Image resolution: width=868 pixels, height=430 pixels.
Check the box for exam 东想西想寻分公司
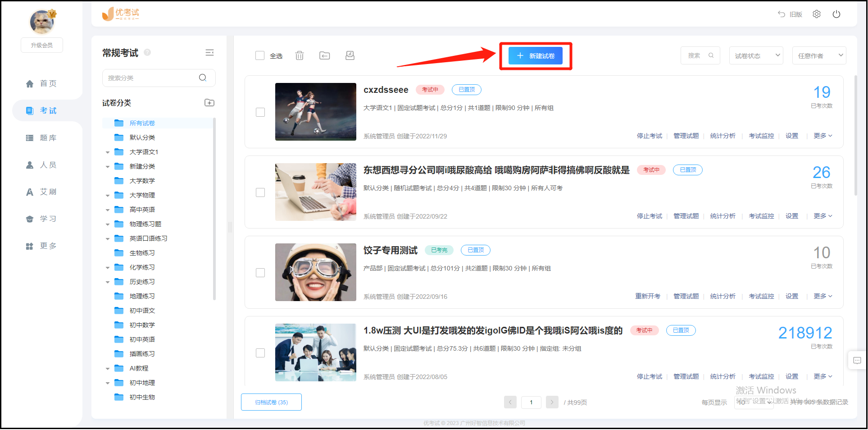(260, 192)
